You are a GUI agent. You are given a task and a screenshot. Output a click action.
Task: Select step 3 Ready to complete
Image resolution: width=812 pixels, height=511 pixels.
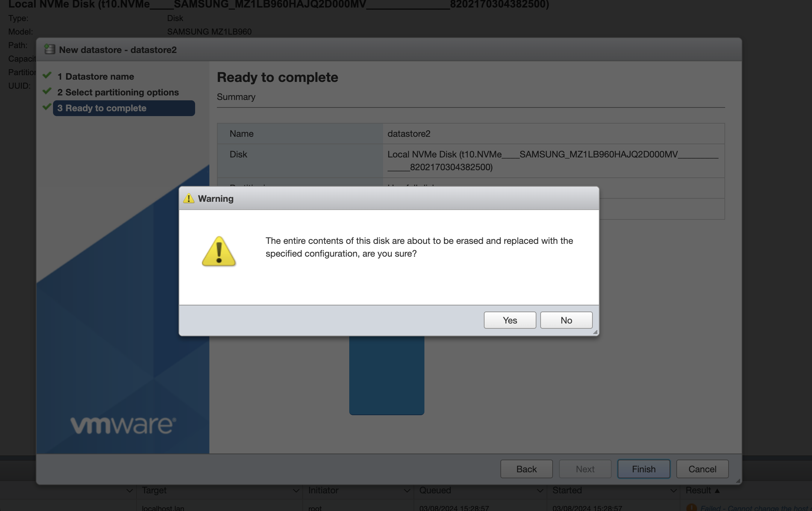124,108
